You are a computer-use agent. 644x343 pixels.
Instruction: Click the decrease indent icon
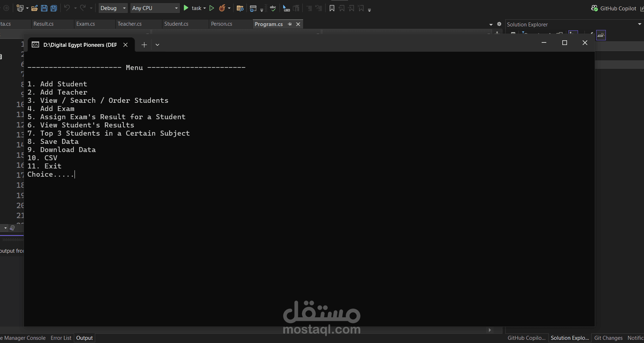(x=309, y=8)
